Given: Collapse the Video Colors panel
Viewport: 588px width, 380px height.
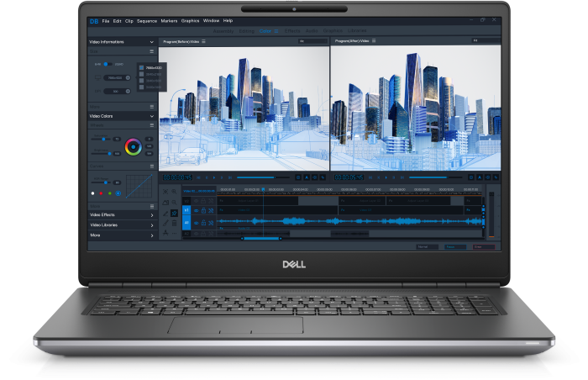Looking at the screenshot, I should click(x=151, y=116).
